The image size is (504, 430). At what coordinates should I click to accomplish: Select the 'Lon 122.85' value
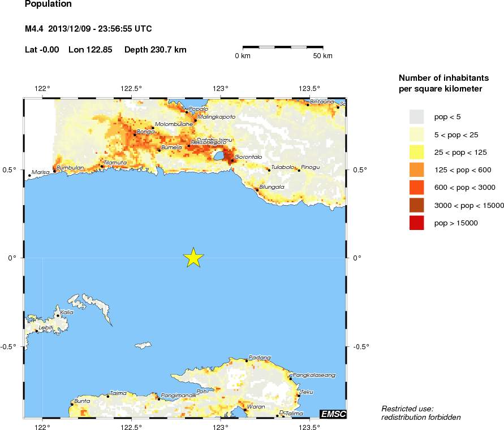point(91,50)
